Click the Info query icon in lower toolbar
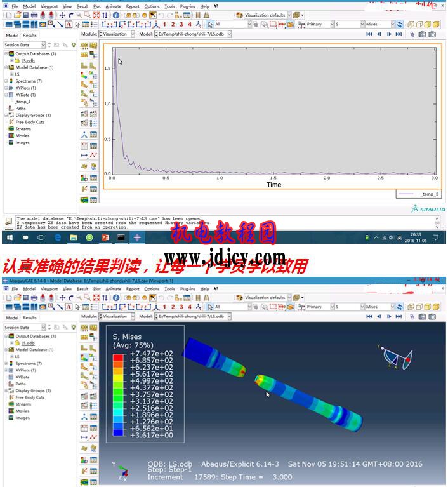The image size is (448, 487). [x=115, y=298]
